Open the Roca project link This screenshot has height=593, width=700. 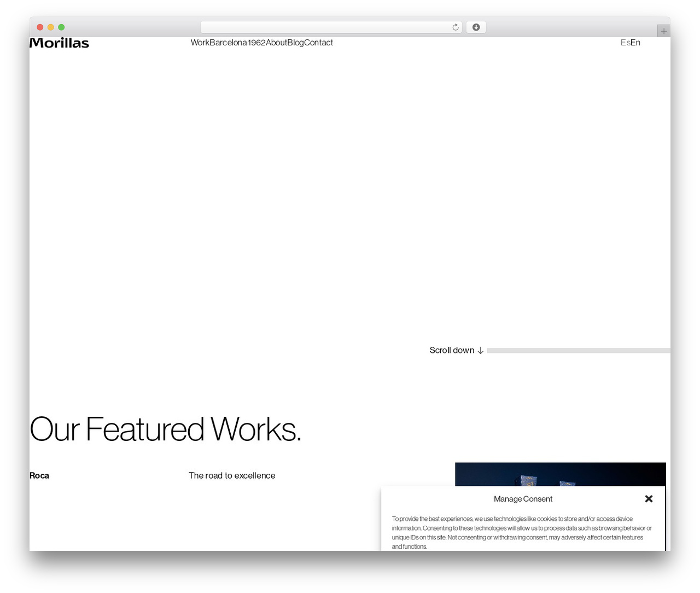tap(39, 476)
